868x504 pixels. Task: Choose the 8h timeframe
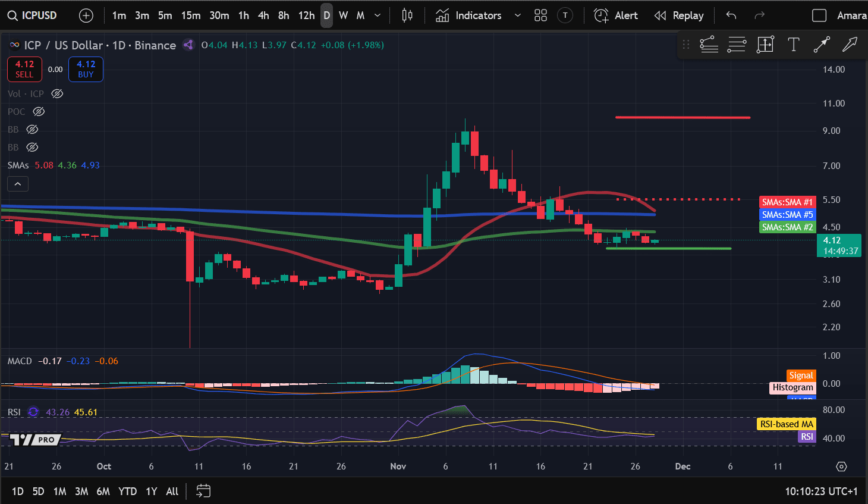pyautogui.click(x=284, y=15)
